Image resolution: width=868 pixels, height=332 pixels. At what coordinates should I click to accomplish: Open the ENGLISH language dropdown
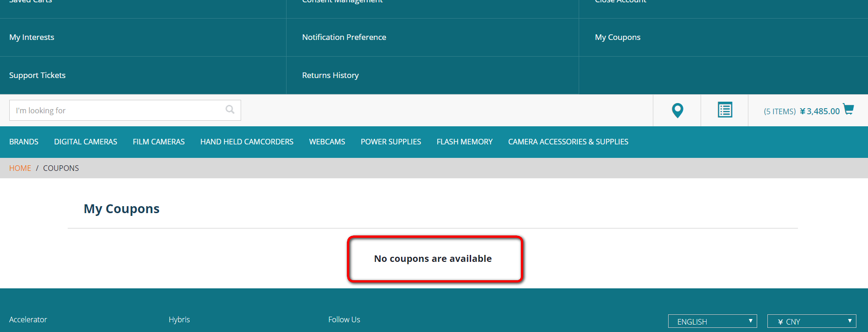712,321
